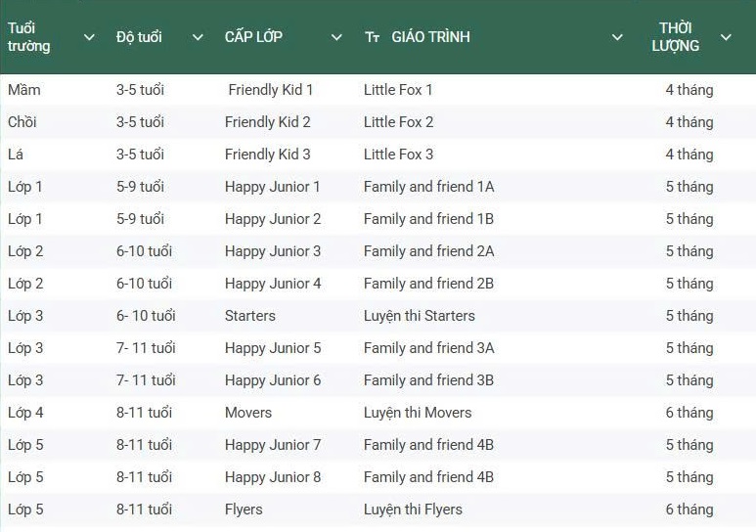The height and width of the screenshot is (532, 756).
Task: Select the THỜI LƯỢNG column header label
Action: pos(676,36)
